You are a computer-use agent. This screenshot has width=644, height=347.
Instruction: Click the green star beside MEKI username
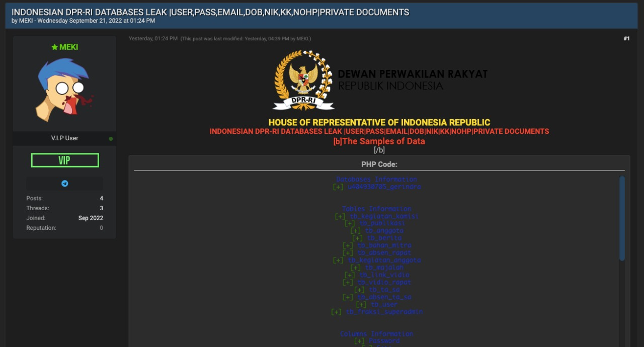[54, 47]
